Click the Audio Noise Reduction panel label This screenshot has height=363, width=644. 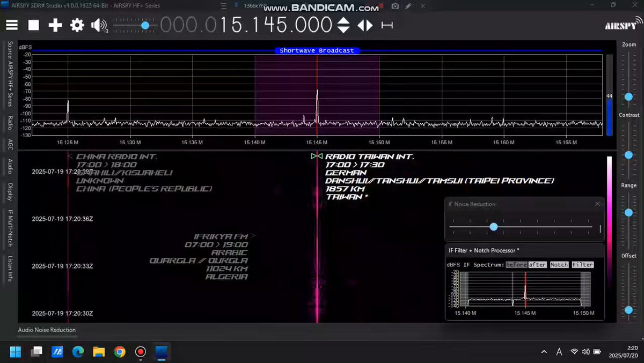[x=47, y=330]
